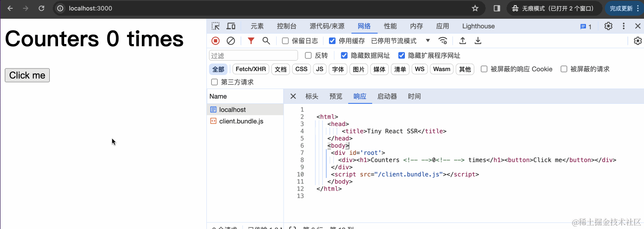
Task: Filter requests by 媒体 media
Action: pyautogui.click(x=380, y=69)
